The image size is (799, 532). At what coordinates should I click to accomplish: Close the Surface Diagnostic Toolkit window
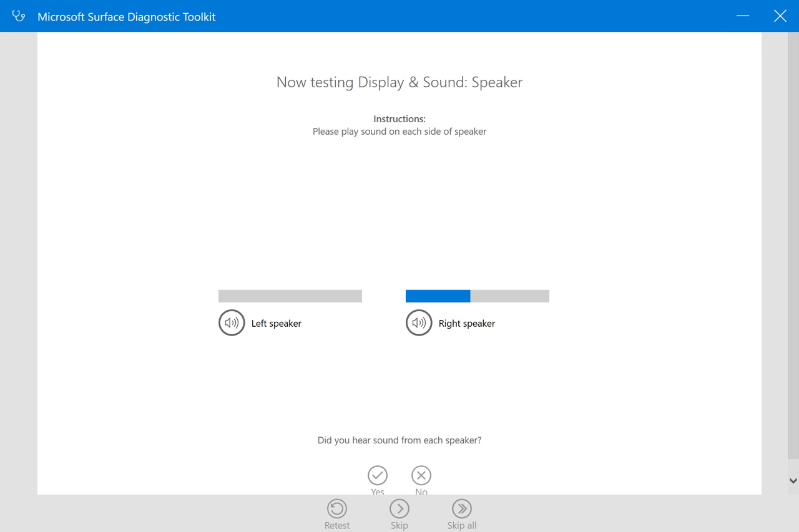pos(780,16)
